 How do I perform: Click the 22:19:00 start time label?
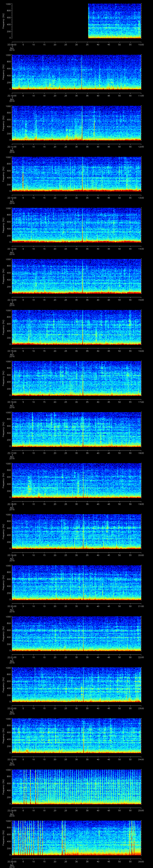pos(12,555)
